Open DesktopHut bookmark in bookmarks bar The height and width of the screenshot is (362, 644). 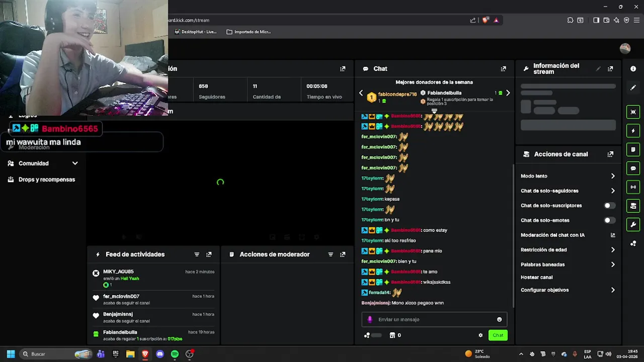coord(195,32)
